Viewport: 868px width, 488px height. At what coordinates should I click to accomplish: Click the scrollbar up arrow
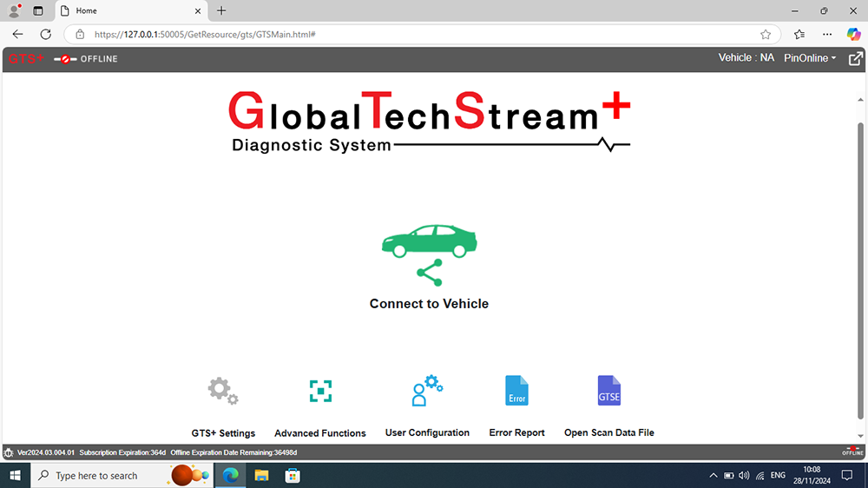pos(860,100)
